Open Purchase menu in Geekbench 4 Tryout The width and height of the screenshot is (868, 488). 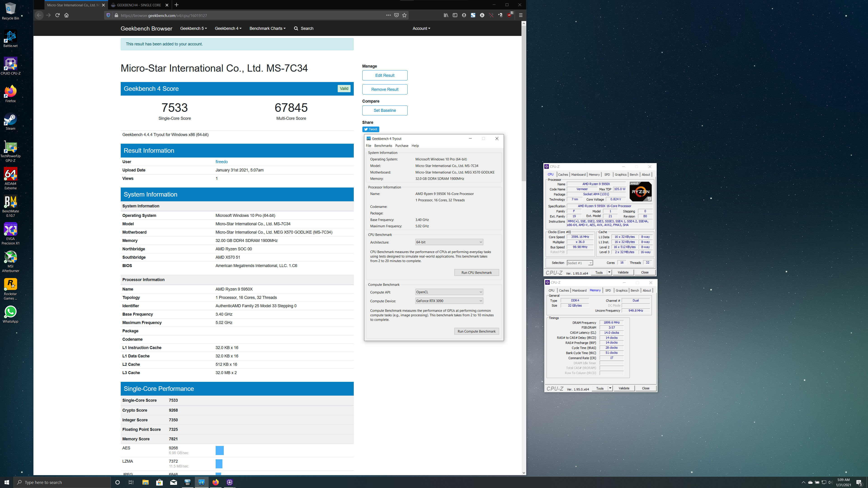pyautogui.click(x=402, y=145)
